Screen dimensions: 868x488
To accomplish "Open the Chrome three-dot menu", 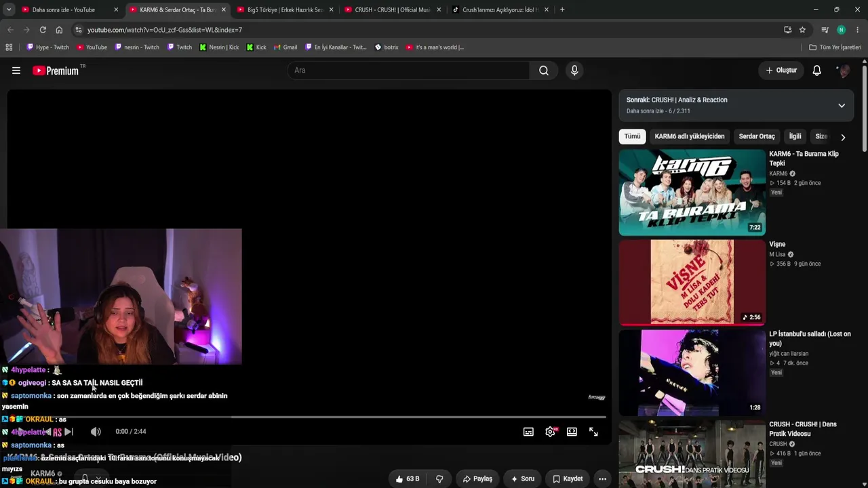I will (x=858, y=30).
